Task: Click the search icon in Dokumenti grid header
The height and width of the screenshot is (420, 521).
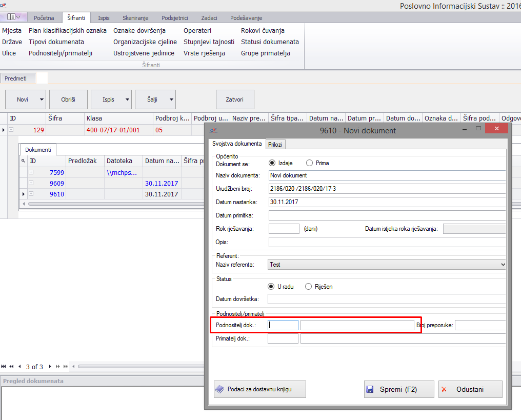Action: (23, 161)
